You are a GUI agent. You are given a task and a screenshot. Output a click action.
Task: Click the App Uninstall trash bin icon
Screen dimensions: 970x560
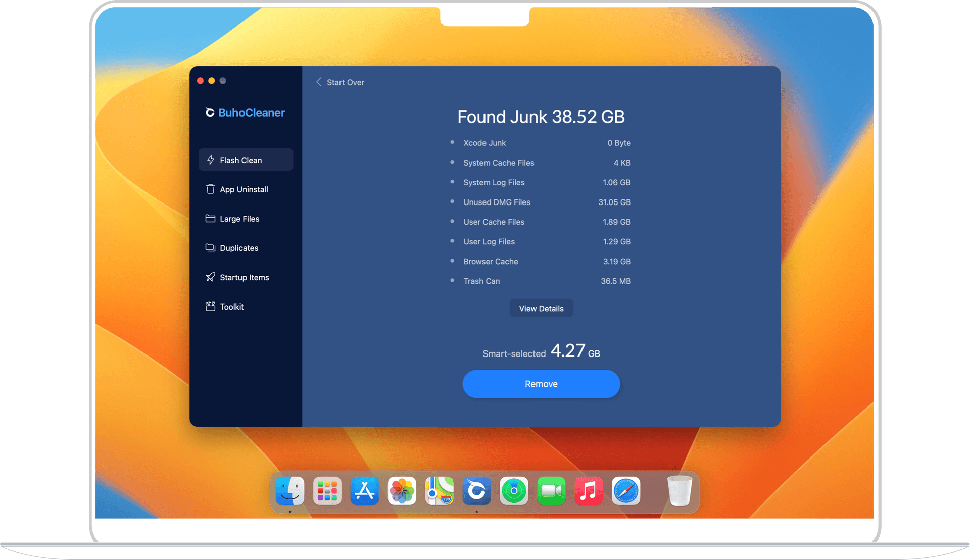pyautogui.click(x=211, y=189)
